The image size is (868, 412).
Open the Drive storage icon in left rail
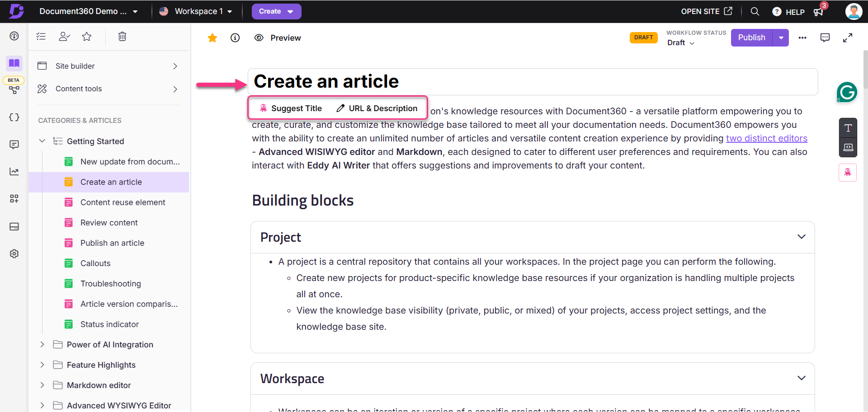coord(14,226)
